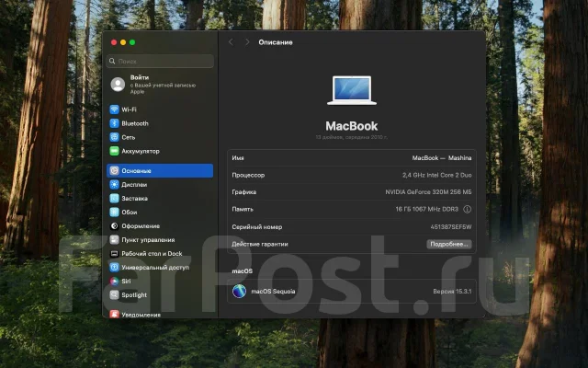Click the Имя row label
The width and height of the screenshot is (588, 368).
click(238, 158)
